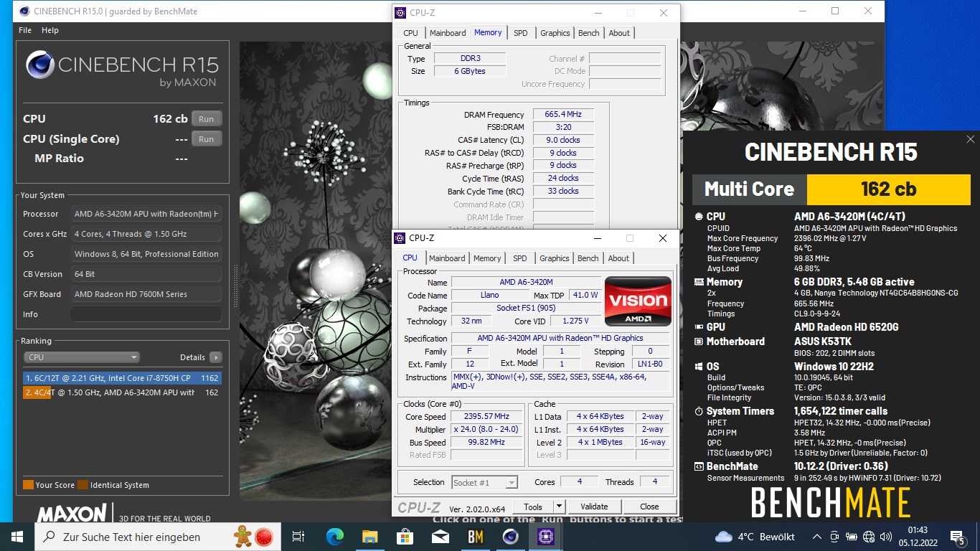Click the Core Speed value 2395.57 MHz
The image size is (980, 551).
click(486, 416)
